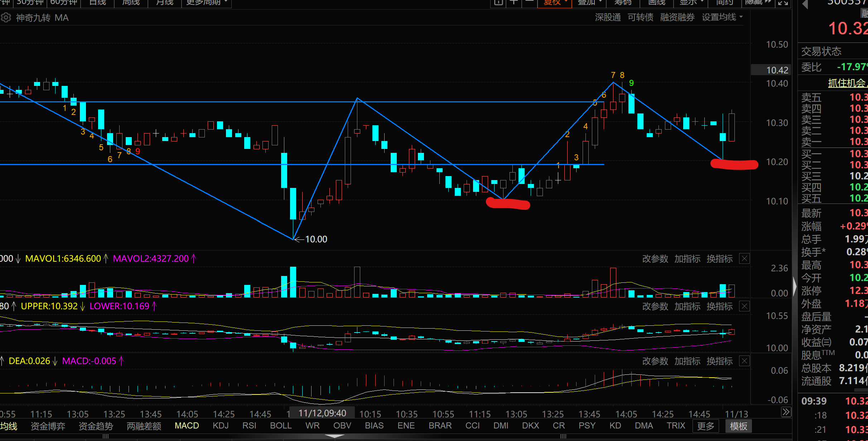868x441 pixels.
Task: Click double-arrow icon at timeline right end
Action: pyautogui.click(x=786, y=412)
